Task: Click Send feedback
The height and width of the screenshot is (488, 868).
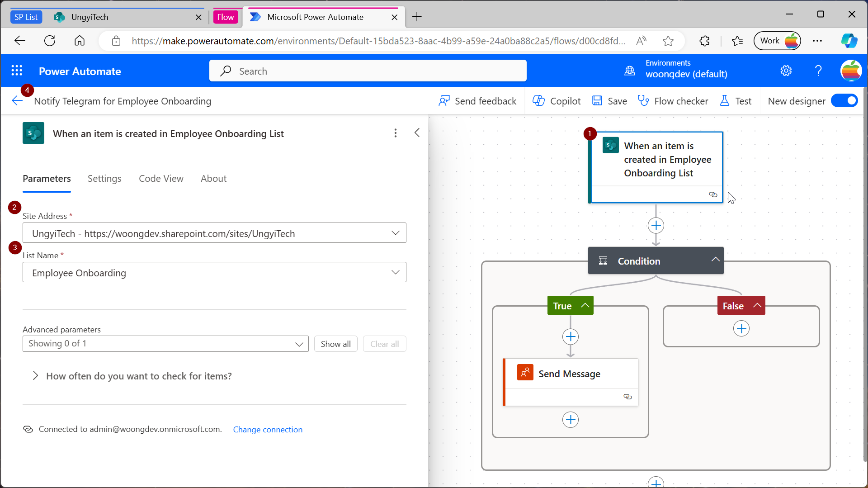Action: coord(477,100)
